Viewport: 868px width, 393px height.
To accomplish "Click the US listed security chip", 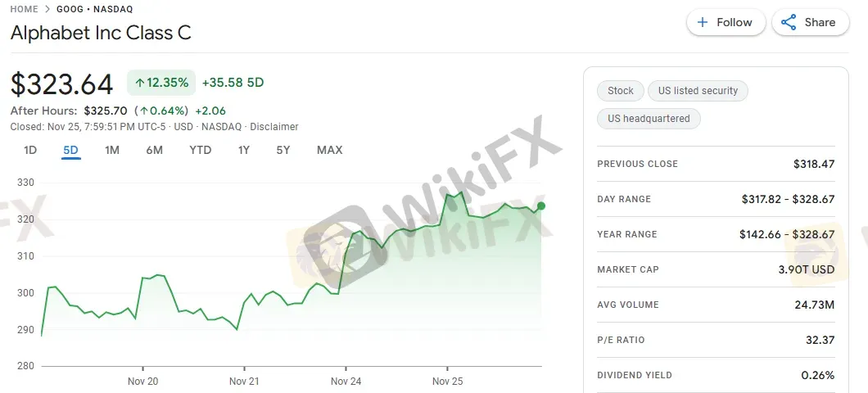I will tap(698, 91).
